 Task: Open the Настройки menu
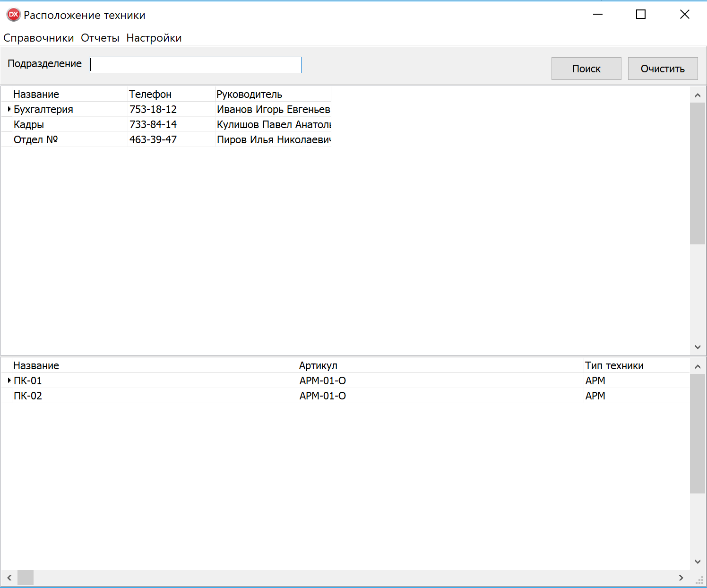[x=154, y=38]
